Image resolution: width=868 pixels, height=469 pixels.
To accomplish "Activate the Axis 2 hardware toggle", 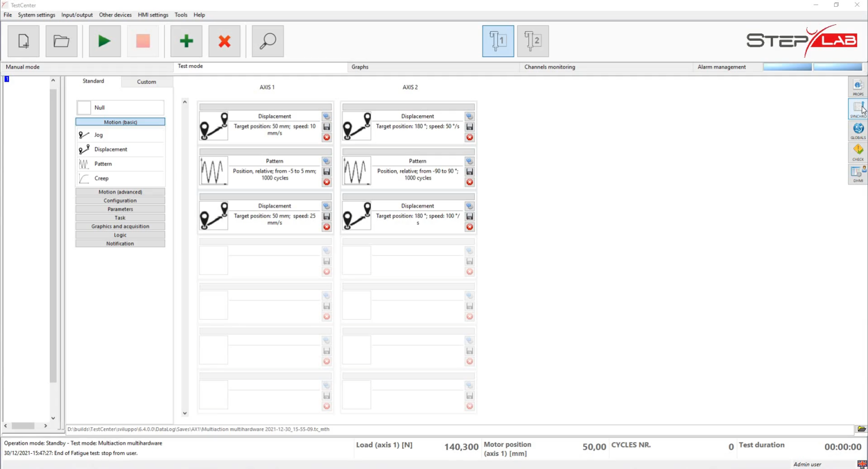I will pyautogui.click(x=532, y=41).
